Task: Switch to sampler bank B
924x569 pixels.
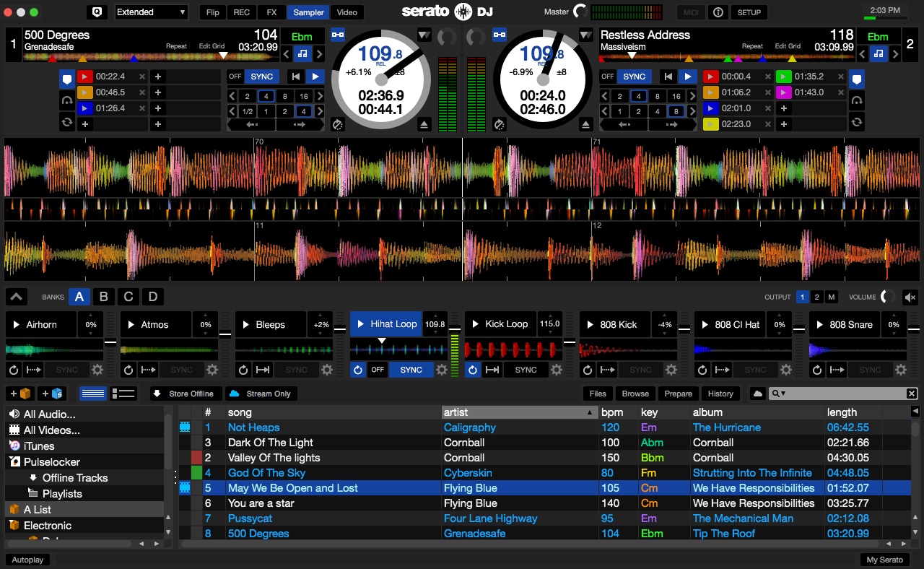Action: [104, 297]
